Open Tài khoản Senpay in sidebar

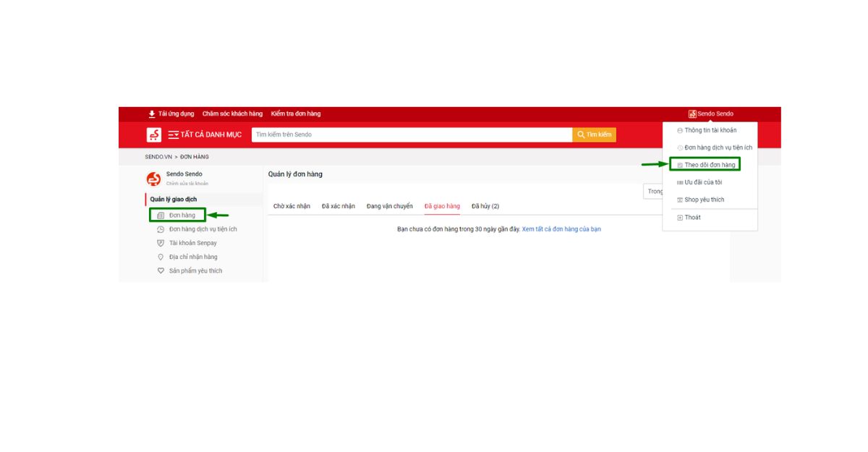tap(193, 243)
